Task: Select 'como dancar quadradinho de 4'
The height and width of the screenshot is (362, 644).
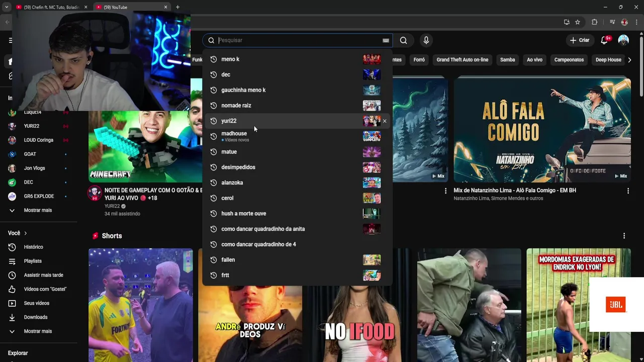Action: 297,244
